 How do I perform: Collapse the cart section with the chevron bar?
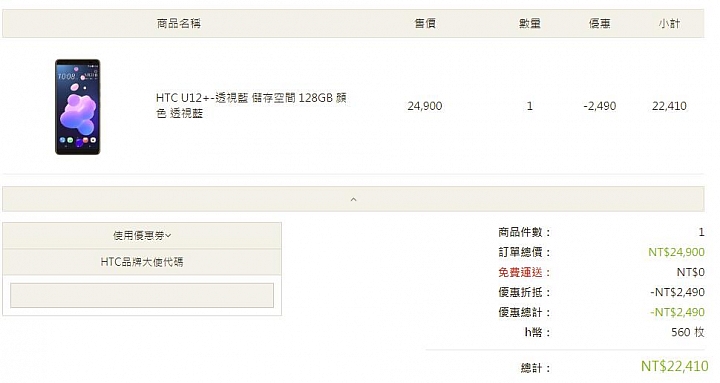click(353, 199)
